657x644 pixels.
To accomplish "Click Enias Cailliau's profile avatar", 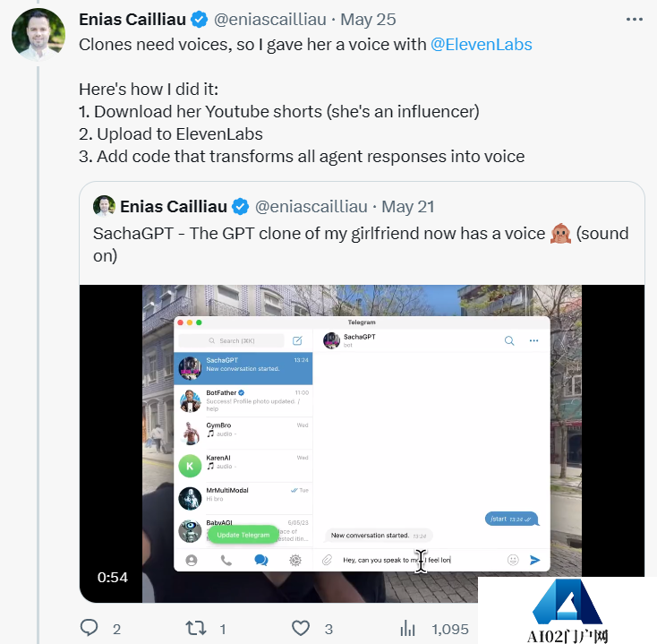I will tap(38, 34).
